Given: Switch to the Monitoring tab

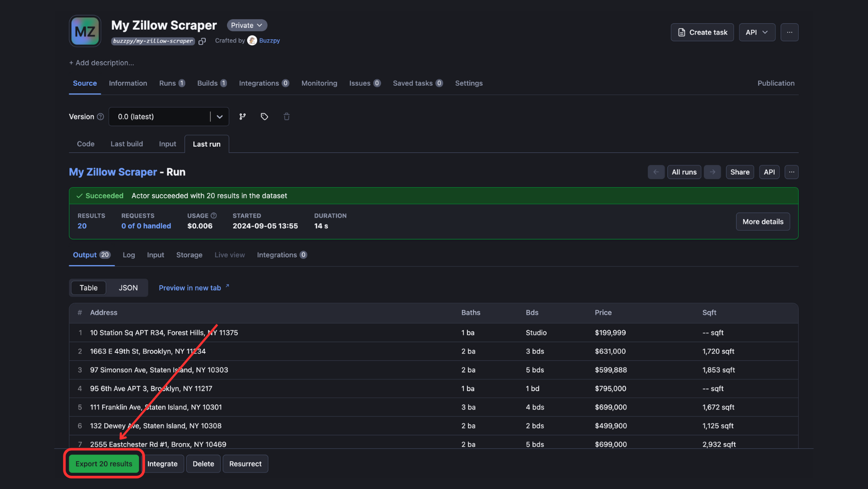Looking at the screenshot, I should point(319,83).
